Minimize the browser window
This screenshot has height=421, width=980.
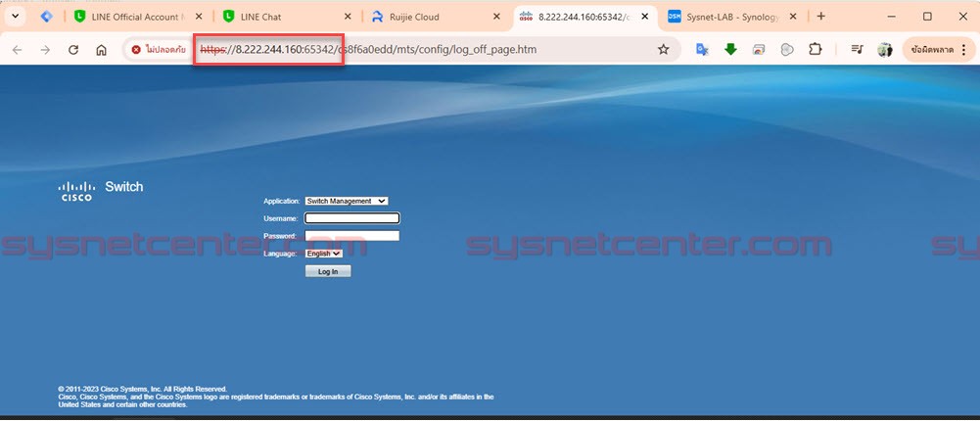pos(892,17)
